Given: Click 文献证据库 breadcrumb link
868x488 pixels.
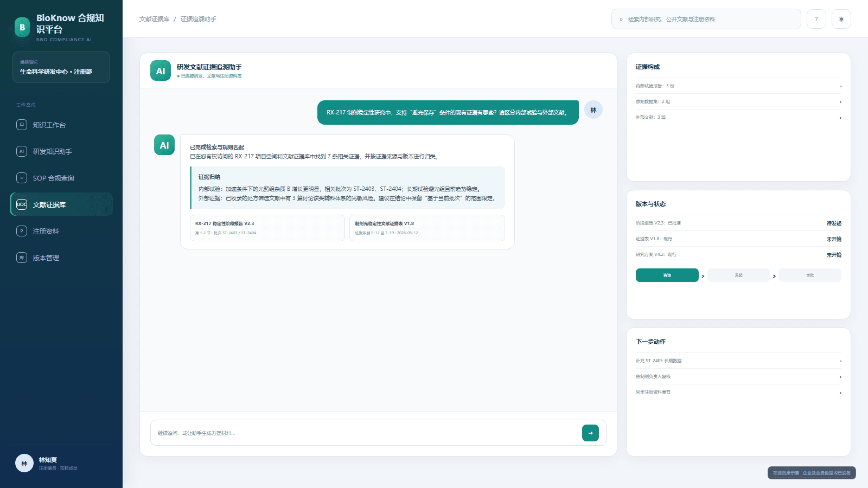Looking at the screenshot, I should 154,19.
